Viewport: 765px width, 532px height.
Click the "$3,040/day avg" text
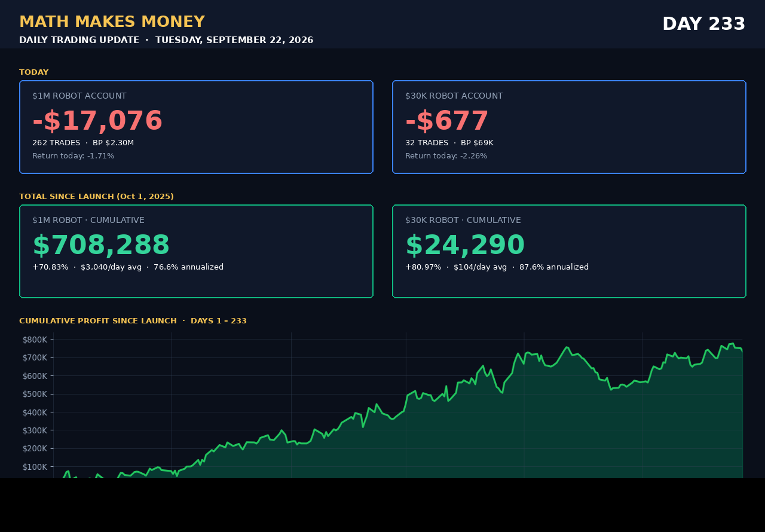pyautogui.click(x=111, y=267)
